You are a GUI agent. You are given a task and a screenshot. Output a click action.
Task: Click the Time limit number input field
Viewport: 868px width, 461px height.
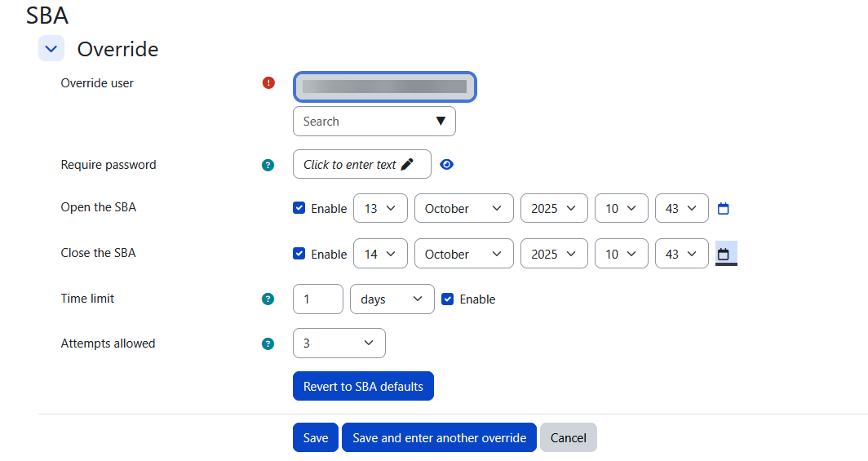pos(317,299)
